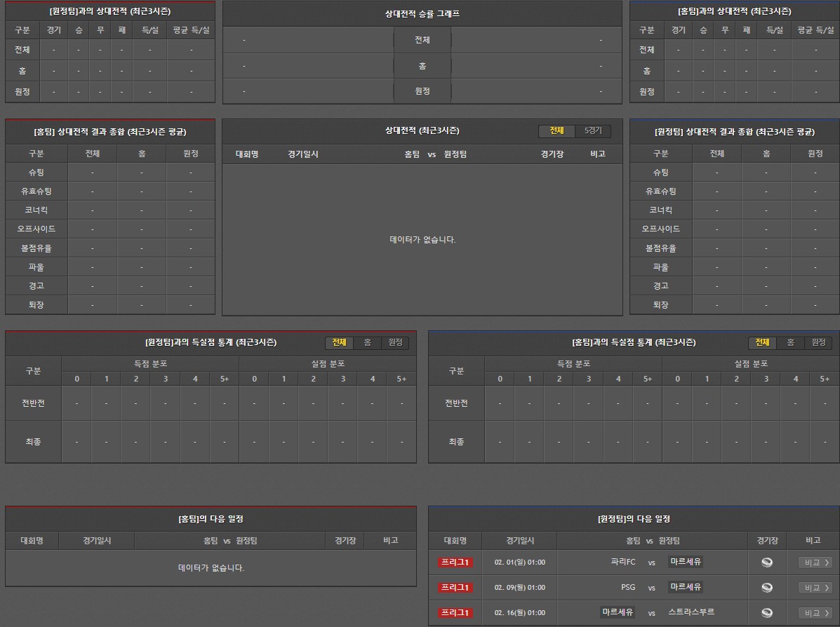Choose 원정 tab in [홈팀]과의 득실점 통계
The image size is (840, 627).
pyautogui.click(x=818, y=342)
